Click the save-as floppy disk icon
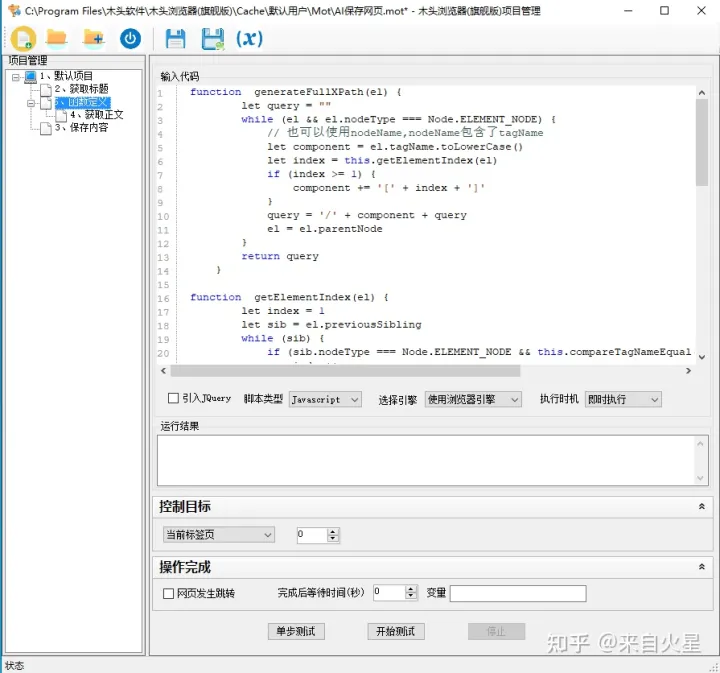720x673 pixels. (x=212, y=39)
